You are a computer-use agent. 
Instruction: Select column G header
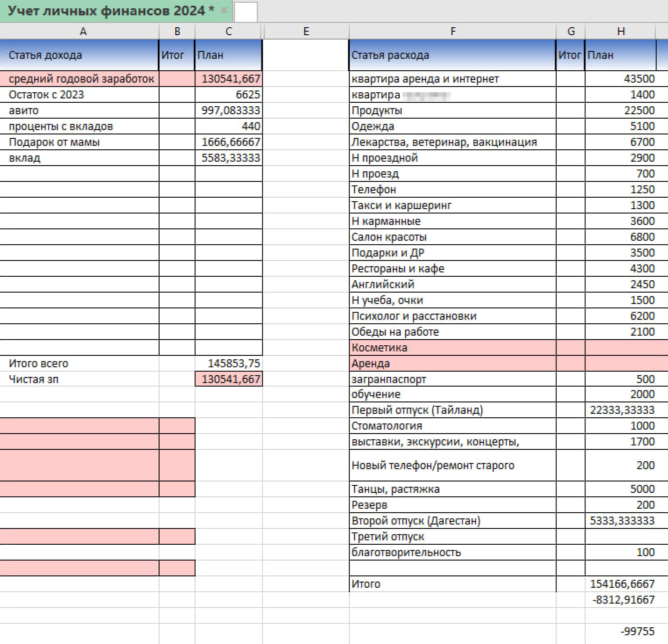coord(571,31)
